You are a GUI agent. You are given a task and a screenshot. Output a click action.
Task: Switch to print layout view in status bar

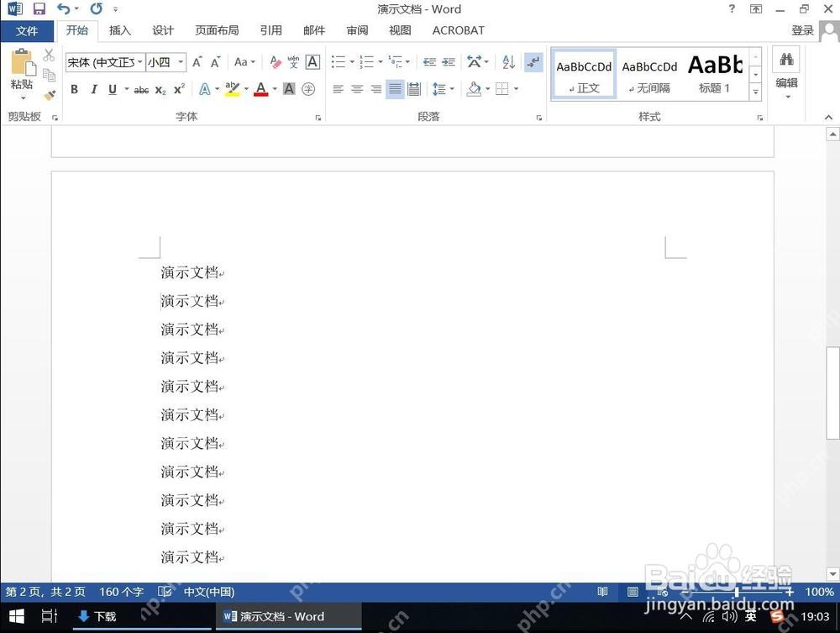click(633, 591)
